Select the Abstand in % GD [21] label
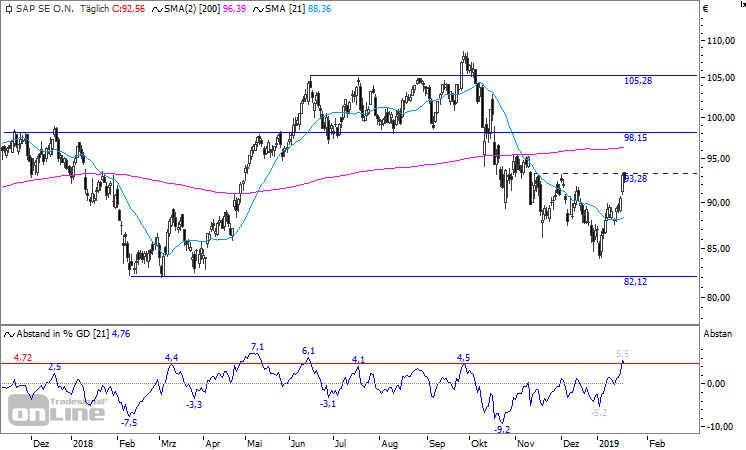Image resolution: width=746 pixels, height=450 pixels. 62,334
